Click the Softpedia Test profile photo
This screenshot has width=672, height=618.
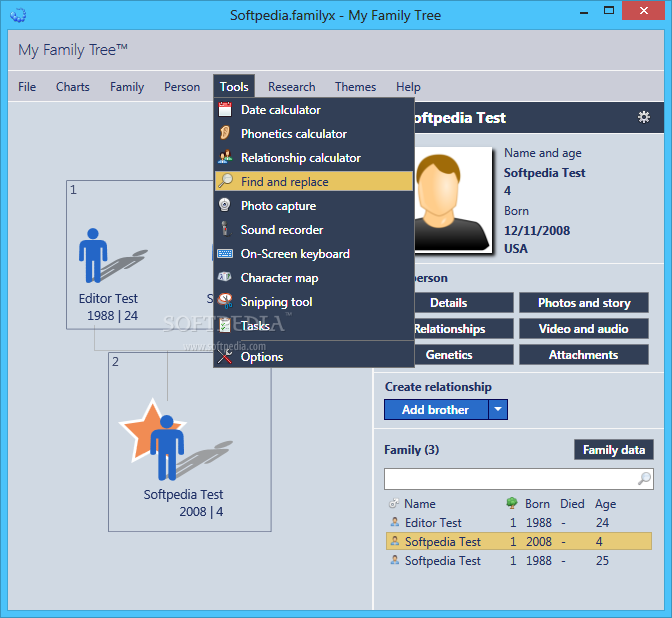click(x=453, y=200)
